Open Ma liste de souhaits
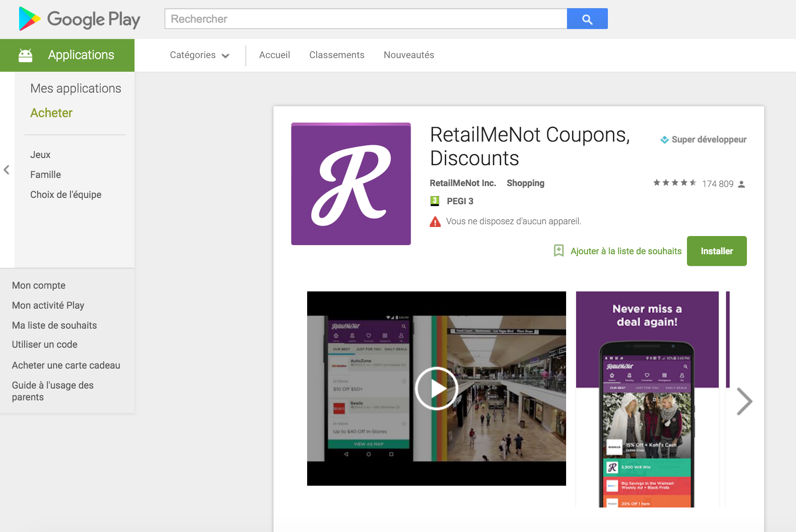The width and height of the screenshot is (796, 532). 55,325
